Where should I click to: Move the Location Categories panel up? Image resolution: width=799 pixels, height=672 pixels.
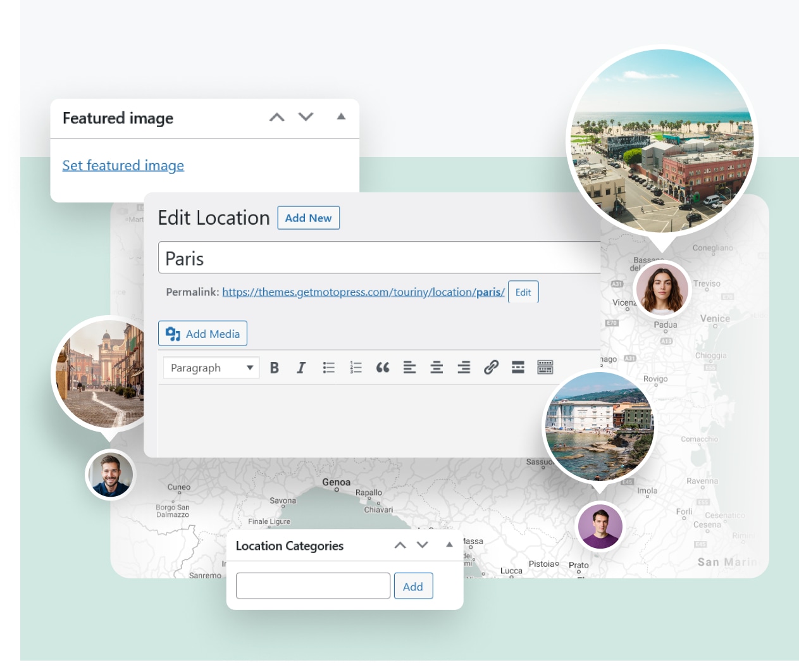(x=400, y=545)
